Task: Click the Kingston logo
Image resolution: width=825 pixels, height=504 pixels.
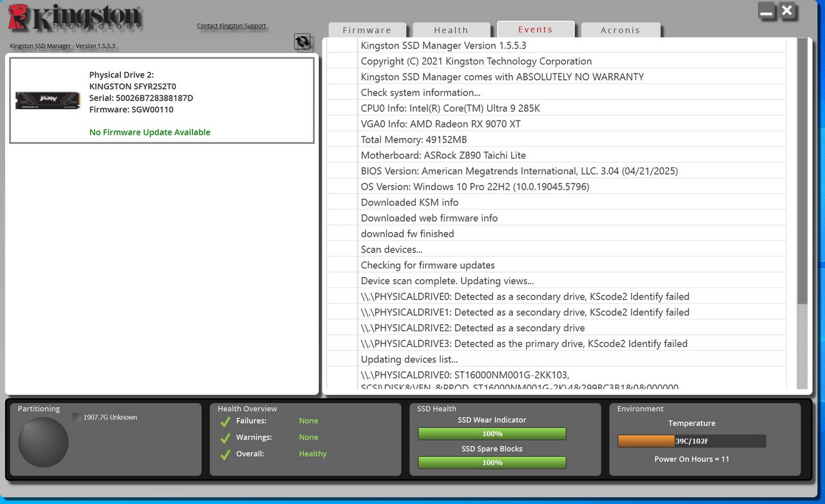Action: point(75,18)
